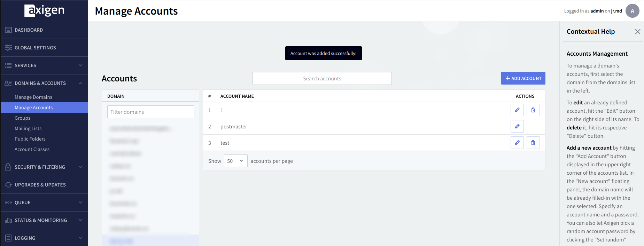Close the Contextual Help panel
Image resolution: width=644 pixels, height=246 pixels.
pos(637,32)
